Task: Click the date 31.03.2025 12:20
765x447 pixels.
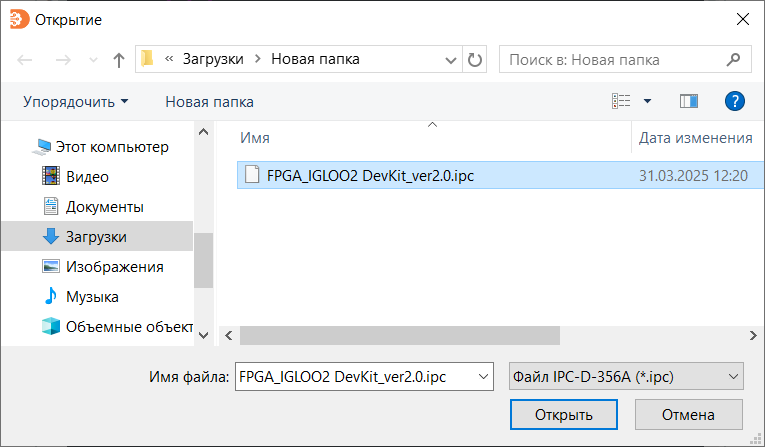Action: click(x=693, y=175)
